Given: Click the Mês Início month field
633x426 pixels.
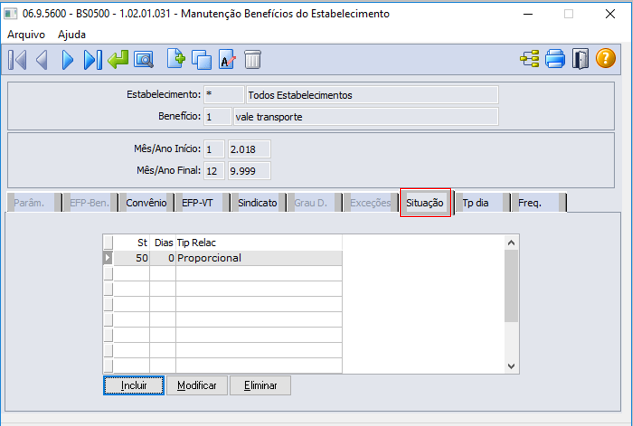Looking at the screenshot, I should tap(214, 149).
